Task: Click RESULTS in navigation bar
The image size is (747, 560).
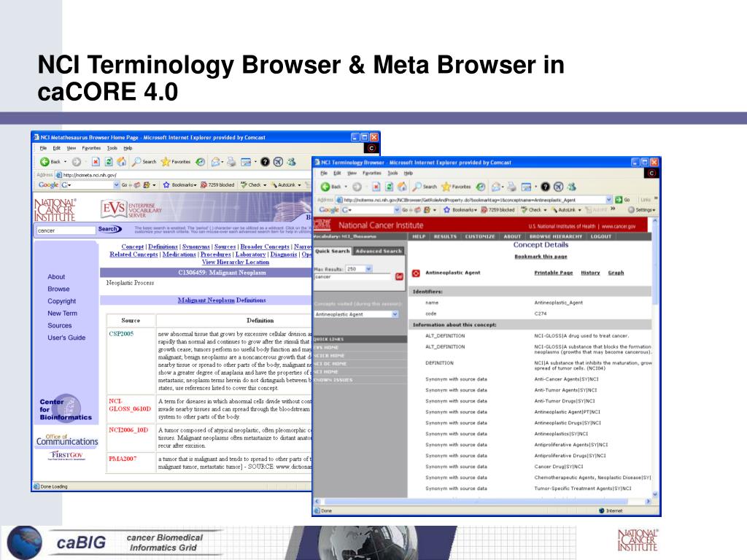Action: tap(445, 236)
